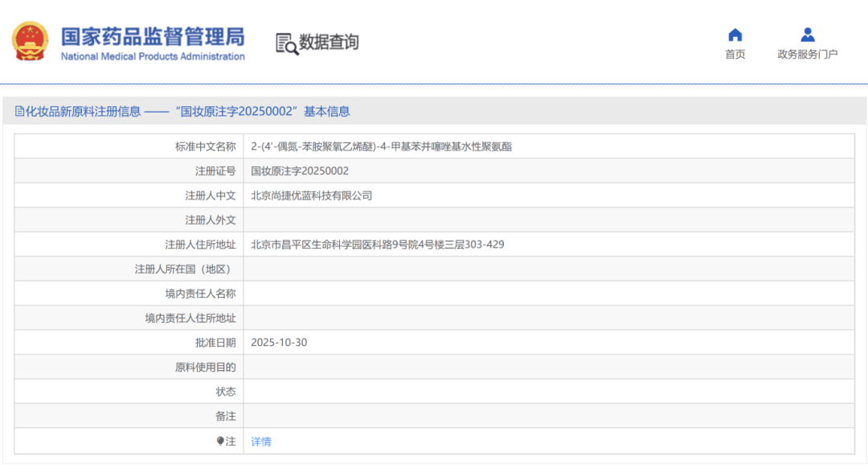This screenshot has width=868, height=465.
Task: Click the National Medical Products Administration English logo text
Action: (x=152, y=56)
